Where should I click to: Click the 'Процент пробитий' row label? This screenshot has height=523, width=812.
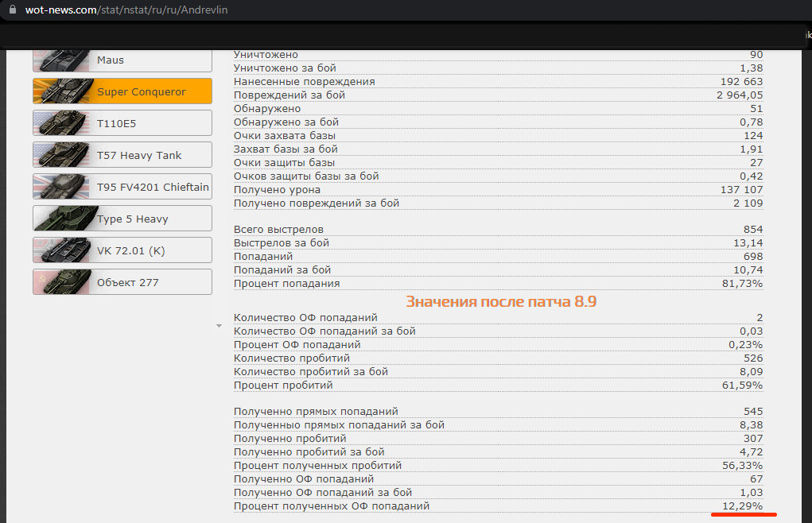[x=283, y=385]
